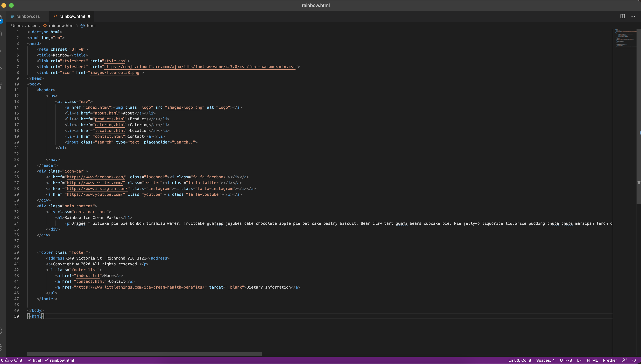Click the 'Dragée' word on line 34
Screen dimensions: 641x364
[x=79, y=224]
